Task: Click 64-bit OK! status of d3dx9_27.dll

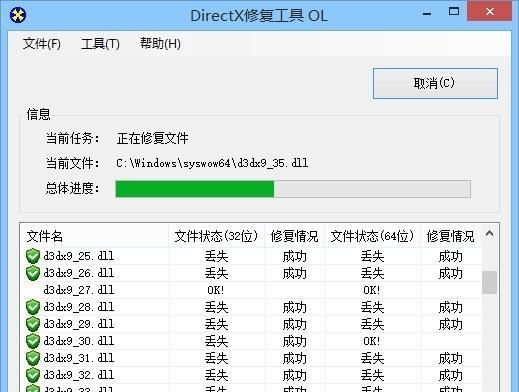Action: [372, 290]
